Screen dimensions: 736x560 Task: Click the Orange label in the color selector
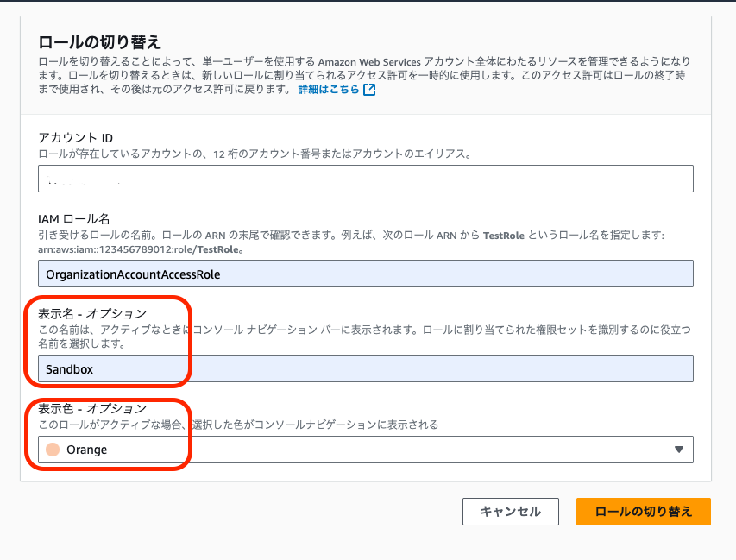point(86,449)
